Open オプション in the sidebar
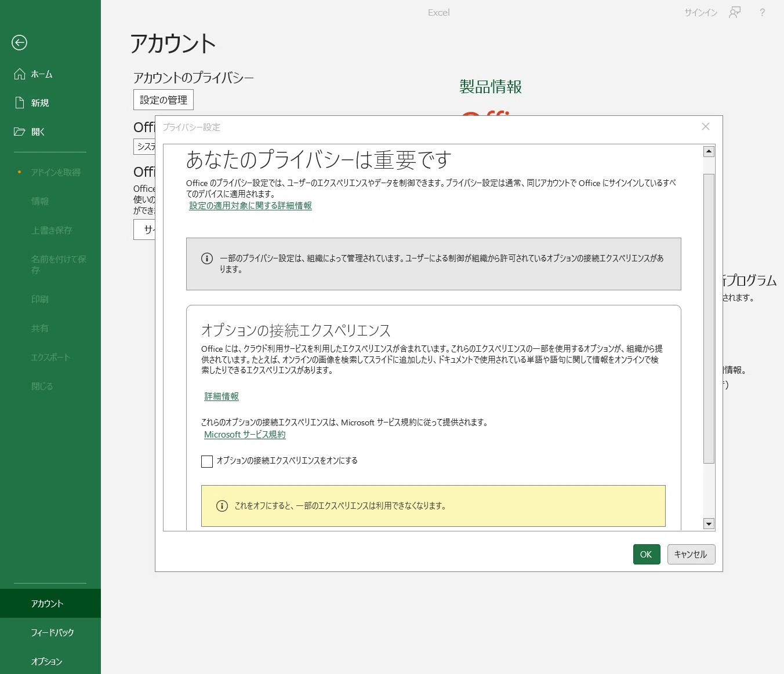 tap(50, 661)
